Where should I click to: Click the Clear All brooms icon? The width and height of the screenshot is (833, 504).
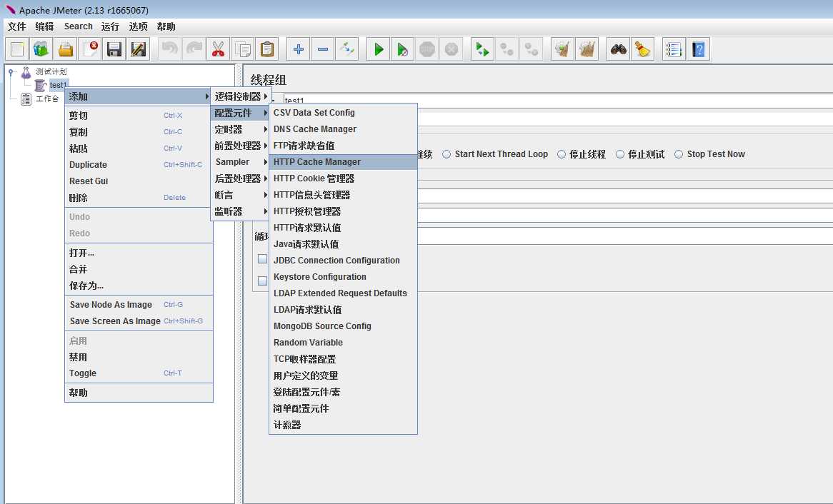coord(587,49)
